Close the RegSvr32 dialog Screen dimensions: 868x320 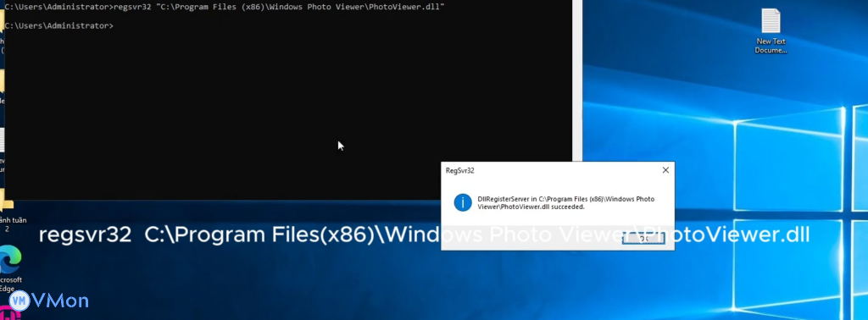coord(665,170)
